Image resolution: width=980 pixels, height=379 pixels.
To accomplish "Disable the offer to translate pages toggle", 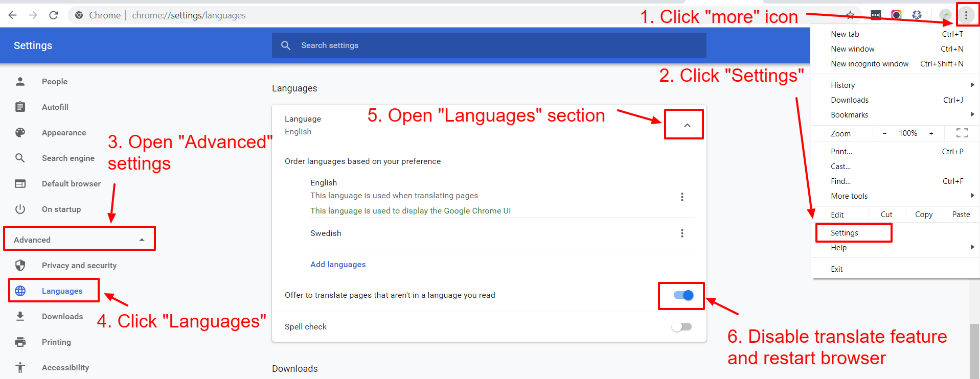I will point(683,295).
